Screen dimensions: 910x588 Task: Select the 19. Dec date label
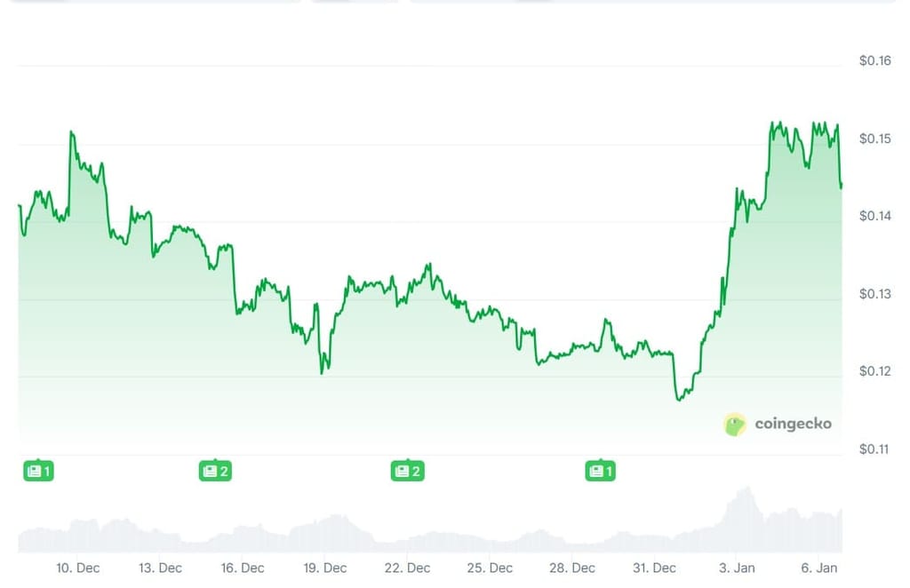(325, 568)
